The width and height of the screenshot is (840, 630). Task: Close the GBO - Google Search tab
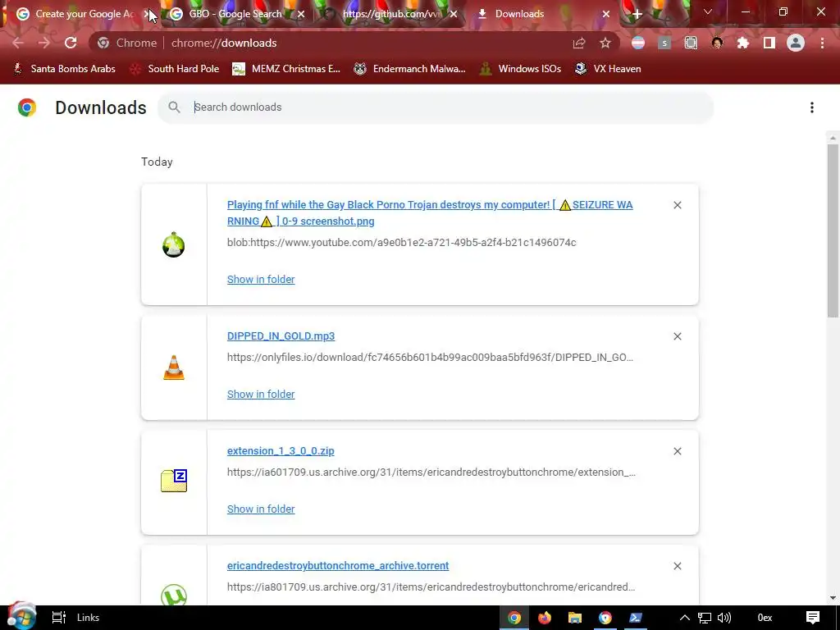[301, 14]
